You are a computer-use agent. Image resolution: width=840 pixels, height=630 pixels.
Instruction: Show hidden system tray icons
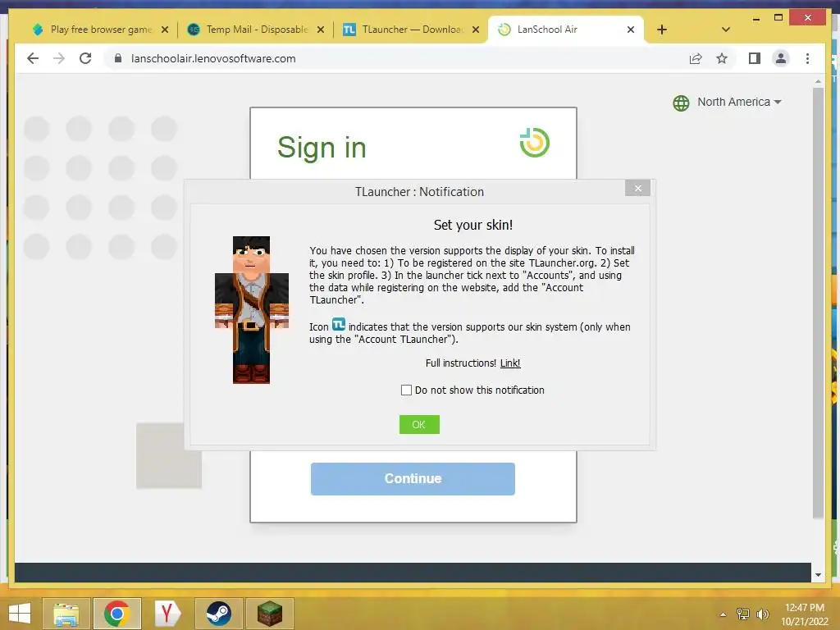click(x=723, y=614)
